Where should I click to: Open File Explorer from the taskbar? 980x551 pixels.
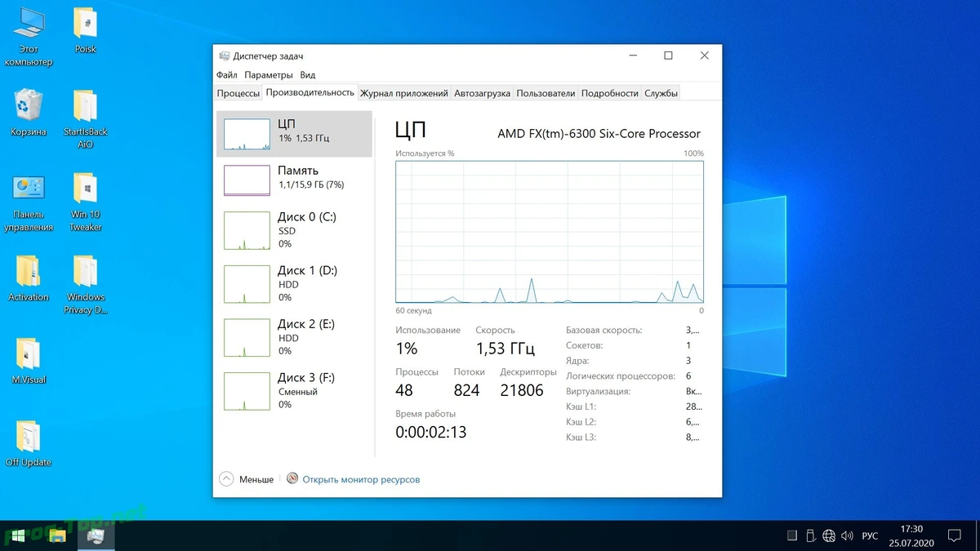tap(57, 536)
